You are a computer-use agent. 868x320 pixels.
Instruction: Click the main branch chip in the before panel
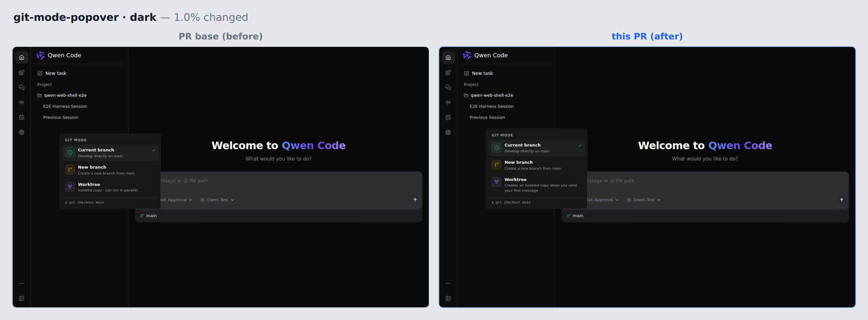click(149, 216)
